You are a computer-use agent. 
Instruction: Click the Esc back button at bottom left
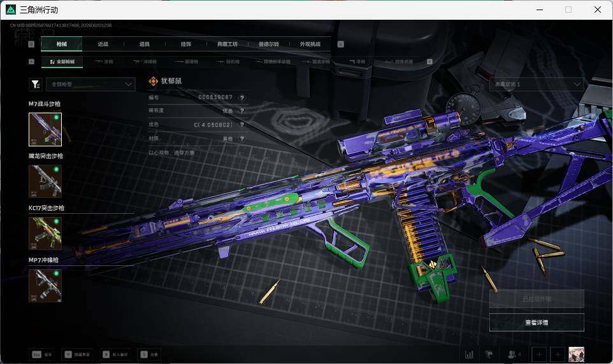click(42, 354)
